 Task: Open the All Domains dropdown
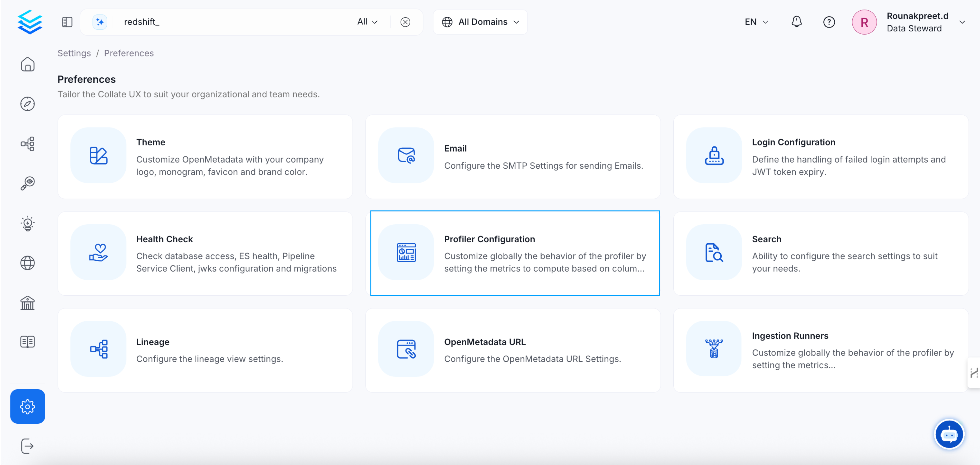click(x=480, y=22)
